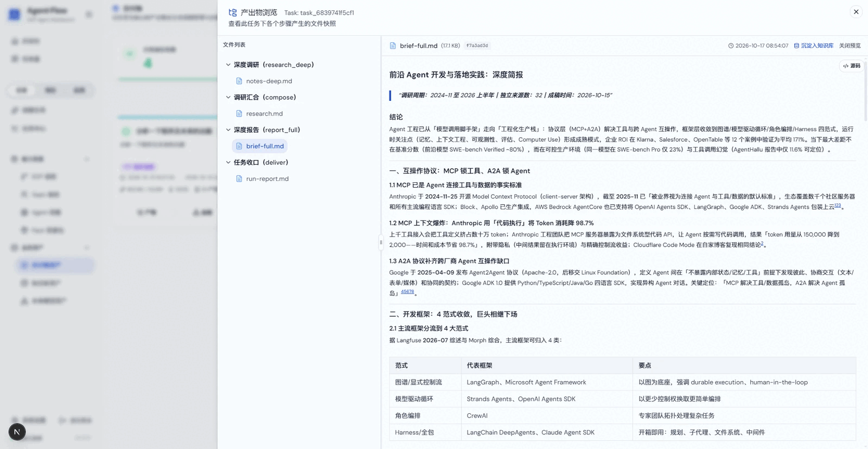This screenshot has height=449, width=868.
Task: Click the panel divider drag handle
Action: click(x=381, y=242)
